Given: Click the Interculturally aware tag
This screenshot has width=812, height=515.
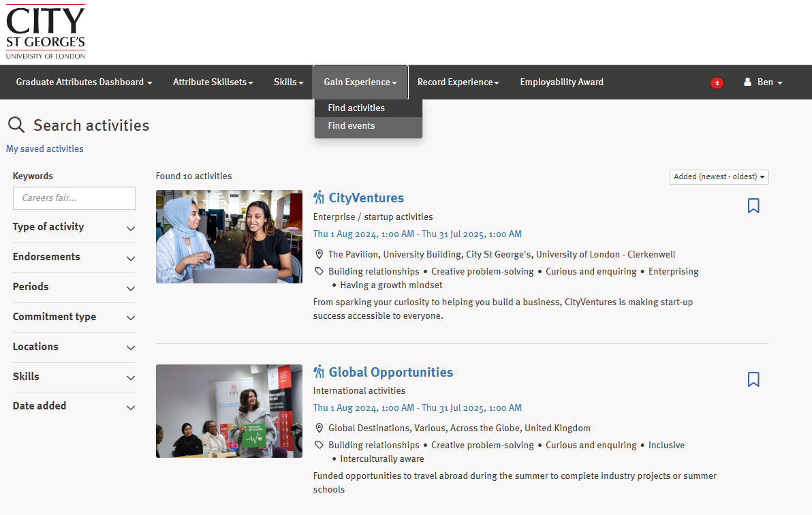Looking at the screenshot, I should tap(381, 458).
